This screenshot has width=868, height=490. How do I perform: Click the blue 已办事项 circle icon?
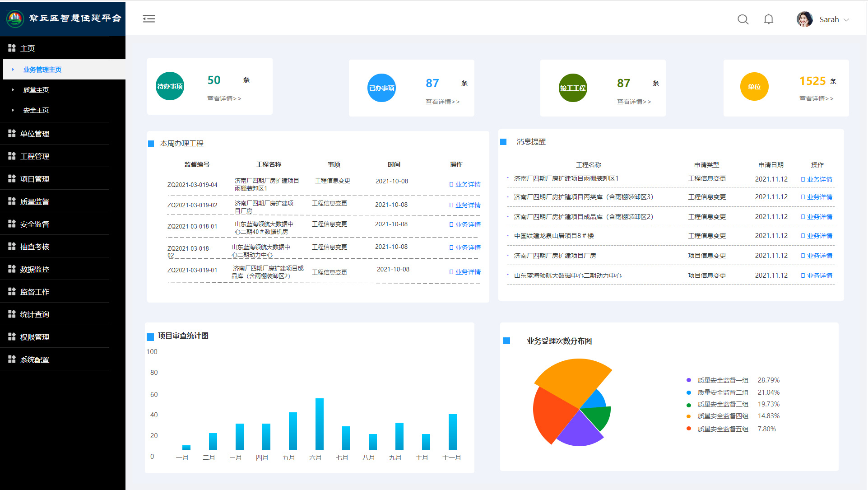point(382,88)
